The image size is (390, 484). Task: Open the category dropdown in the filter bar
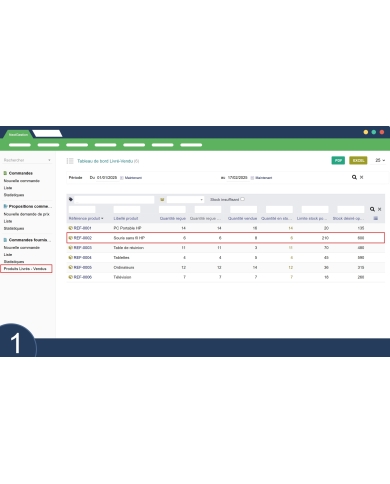pos(185,199)
